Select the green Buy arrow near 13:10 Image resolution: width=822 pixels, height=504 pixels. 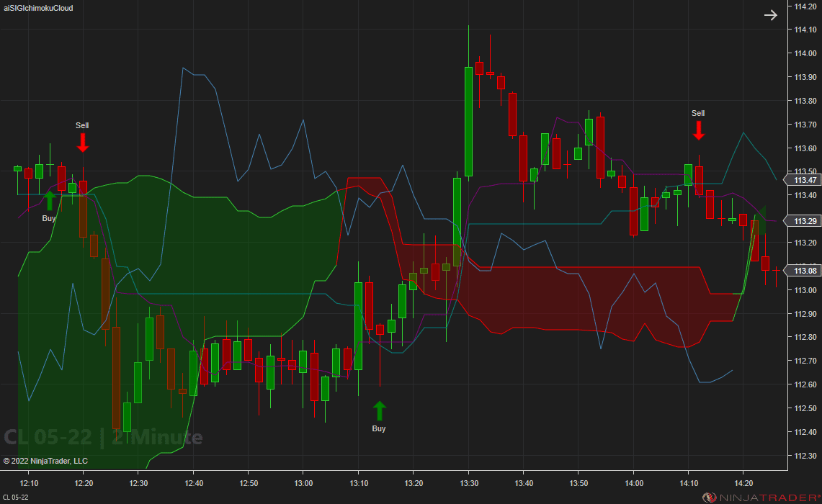point(380,412)
